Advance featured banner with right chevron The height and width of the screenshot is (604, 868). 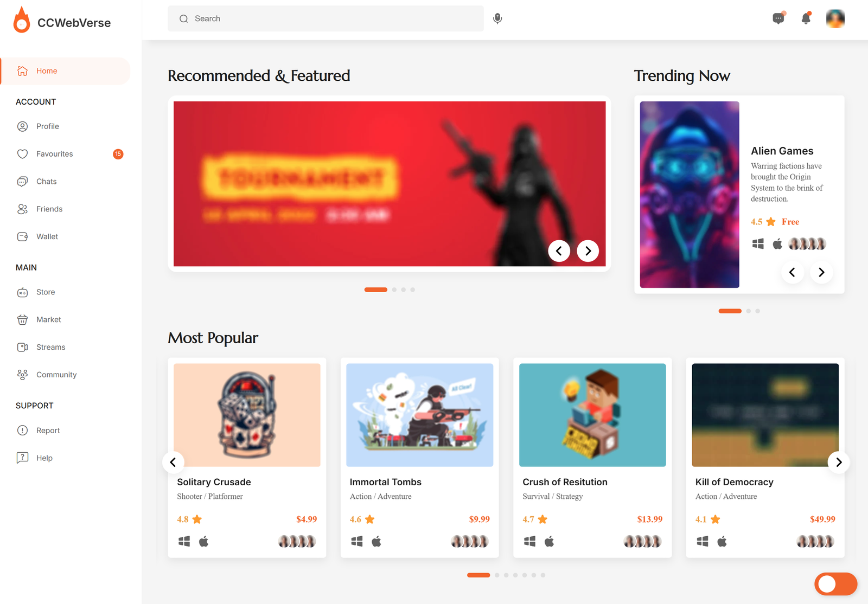click(x=588, y=251)
